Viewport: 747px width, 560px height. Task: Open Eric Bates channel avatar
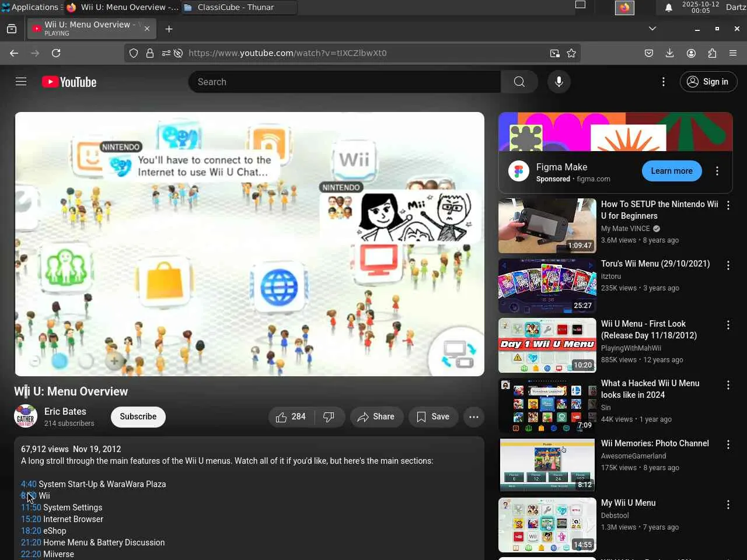26,416
